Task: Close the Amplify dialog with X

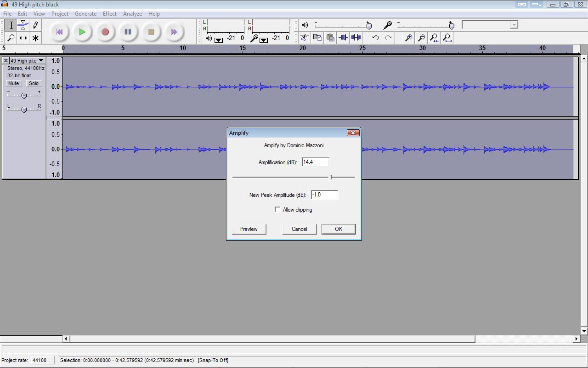Action: click(353, 133)
